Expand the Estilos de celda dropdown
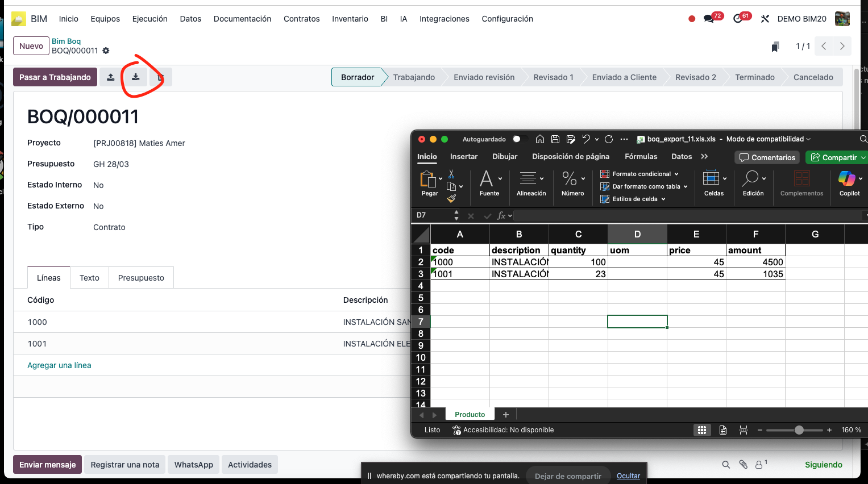868x484 pixels. (x=634, y=199)
